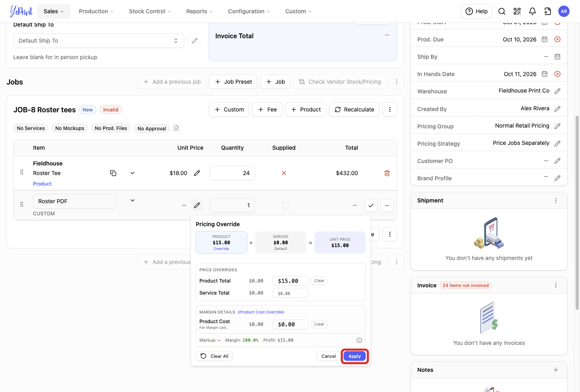Viewport: 580px width, 392px height.
Task: Edit the Pricing Group field
Action: [557, 126]
